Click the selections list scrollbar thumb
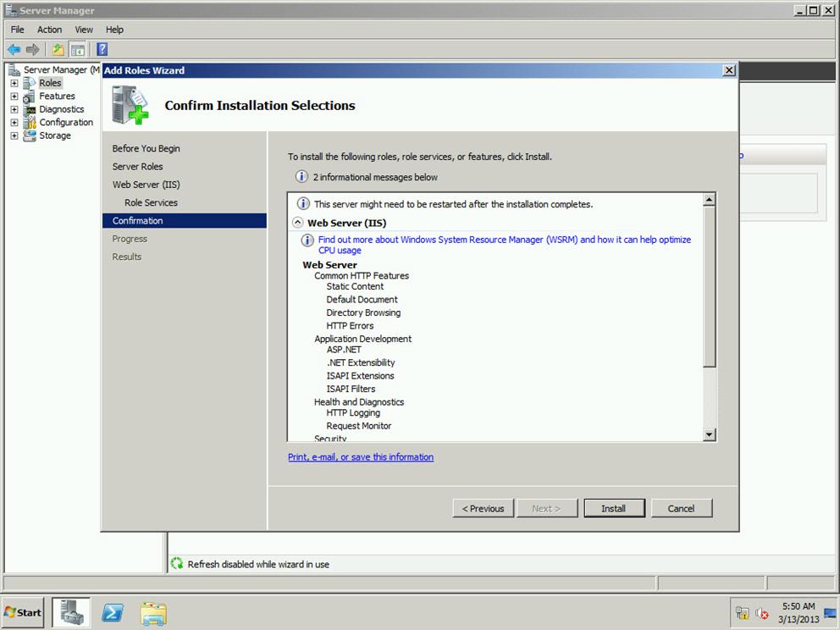This screenshot has width=840, height=630. (x=709, y=286)
